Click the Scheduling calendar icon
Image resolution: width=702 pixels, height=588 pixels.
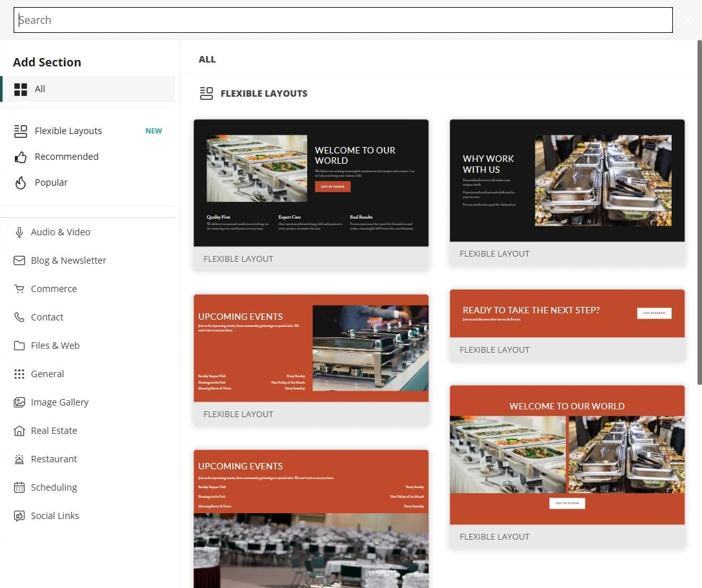19,487
